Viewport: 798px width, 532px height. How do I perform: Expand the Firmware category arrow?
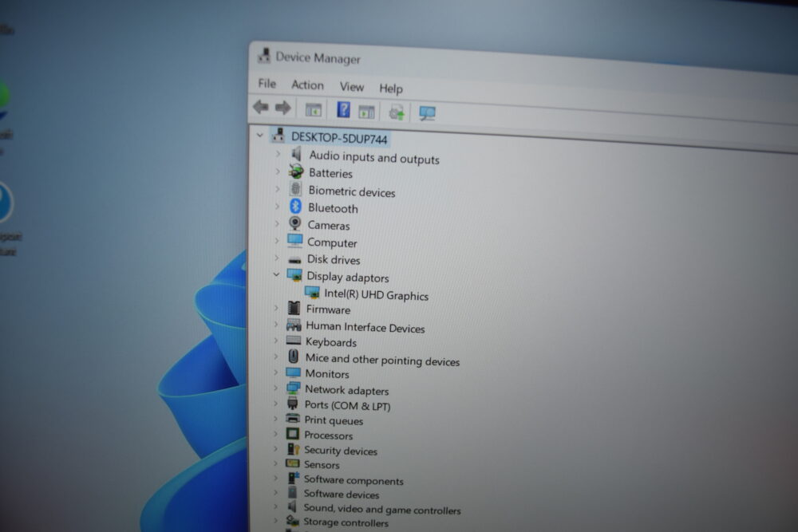click(x=276, y=308)
